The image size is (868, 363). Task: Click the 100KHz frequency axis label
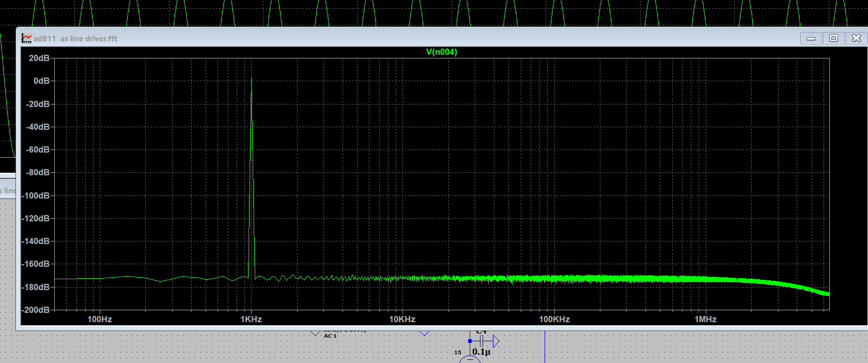pyautogui.click(x=554, y=319)
